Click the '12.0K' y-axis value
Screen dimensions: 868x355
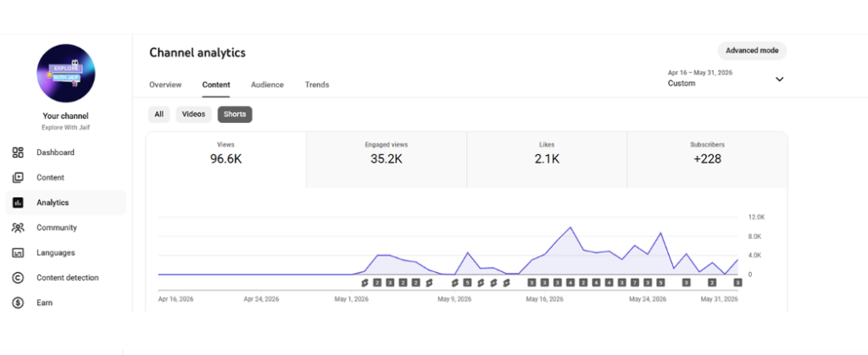[x=755, y=217]
